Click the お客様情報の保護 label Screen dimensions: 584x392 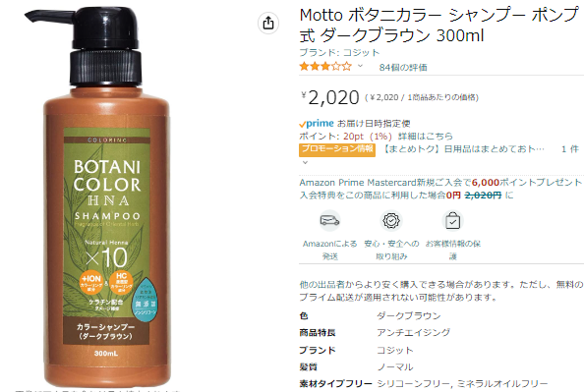point(453,250)
